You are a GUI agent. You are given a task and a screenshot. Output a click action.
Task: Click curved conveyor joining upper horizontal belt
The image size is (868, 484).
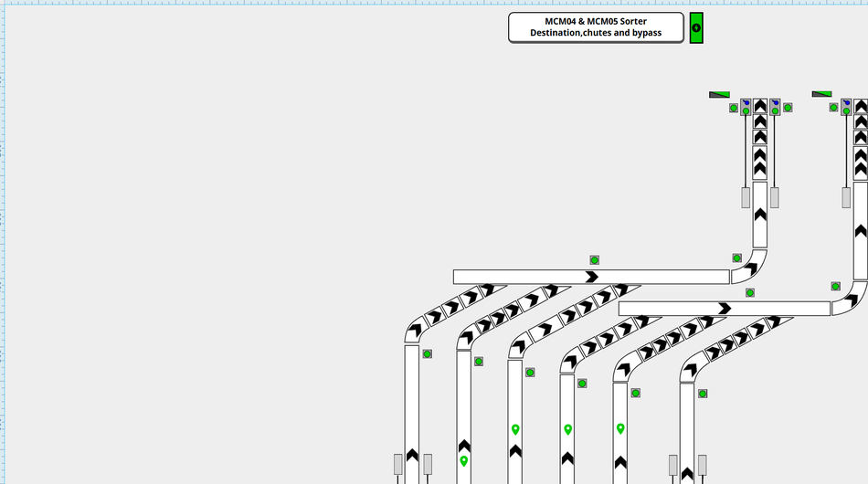(x=747, y=268)
